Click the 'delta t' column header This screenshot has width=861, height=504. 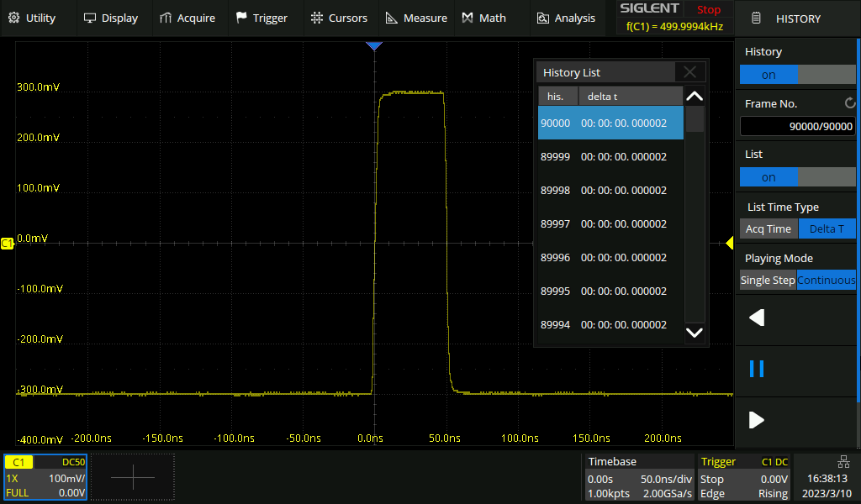click(x=631, y=97)
